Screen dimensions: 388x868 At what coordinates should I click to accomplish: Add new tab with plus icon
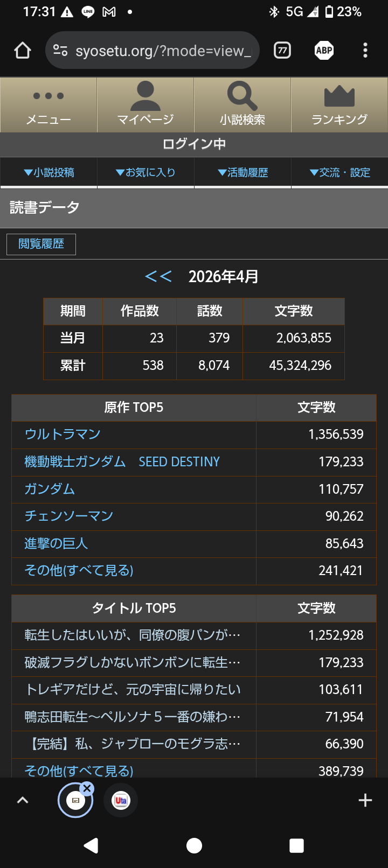pyautogui.click(x=365, y=800)
